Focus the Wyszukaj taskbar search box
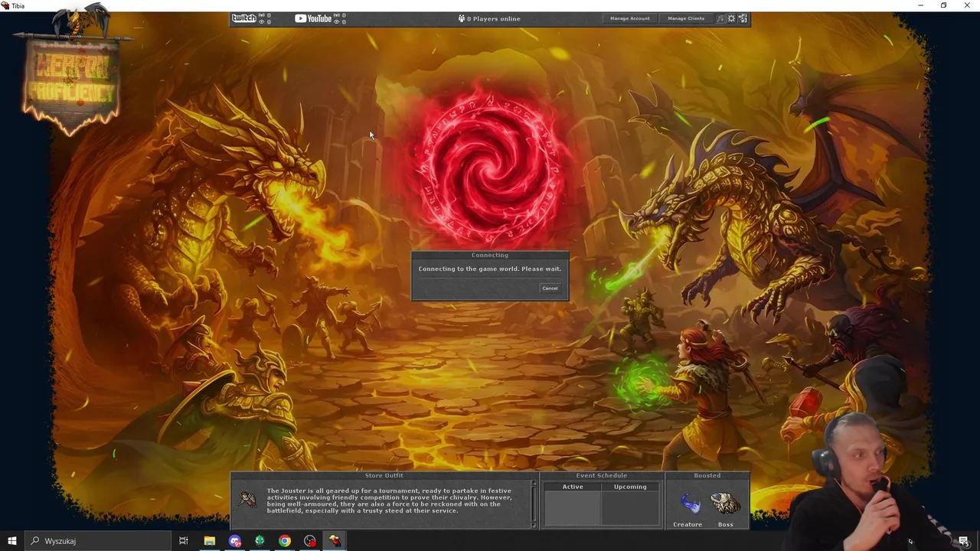Image resolution: width=980 pixels, height=551 pixels. (x=98, y=541)
